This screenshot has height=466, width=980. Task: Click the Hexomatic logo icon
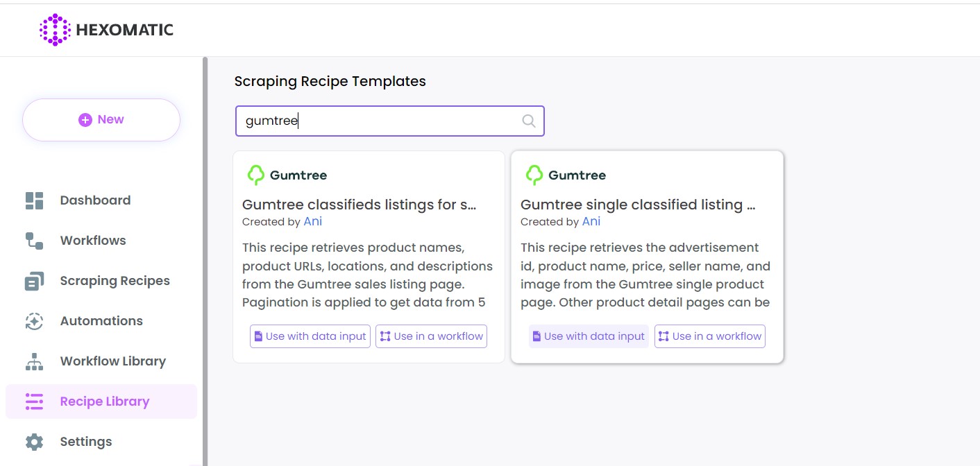[x=55, y=30]
